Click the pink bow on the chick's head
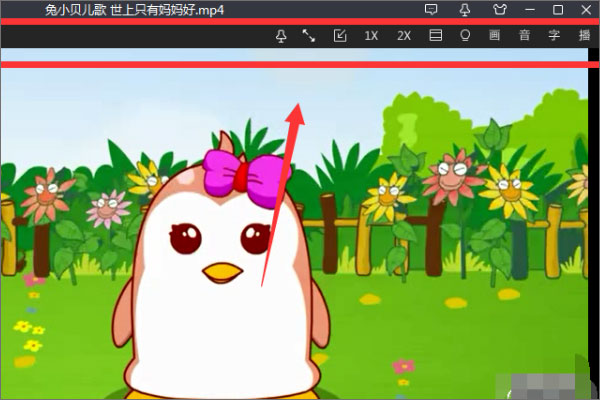600x400 pixels. click(244, 176)
